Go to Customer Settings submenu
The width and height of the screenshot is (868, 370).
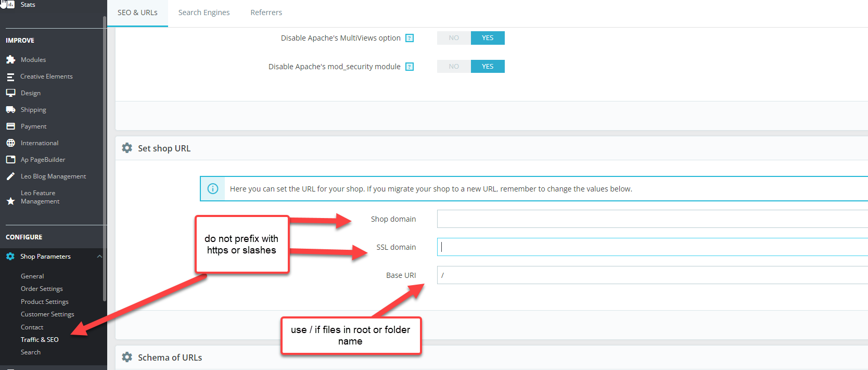tap(47, 314)
